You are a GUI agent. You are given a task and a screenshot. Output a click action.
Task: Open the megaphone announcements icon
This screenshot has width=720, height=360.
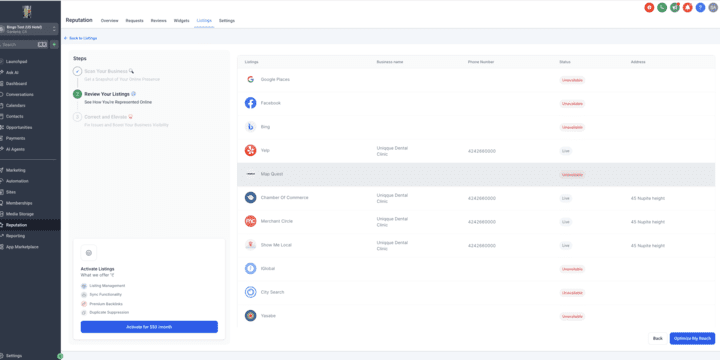coord(675,7)
